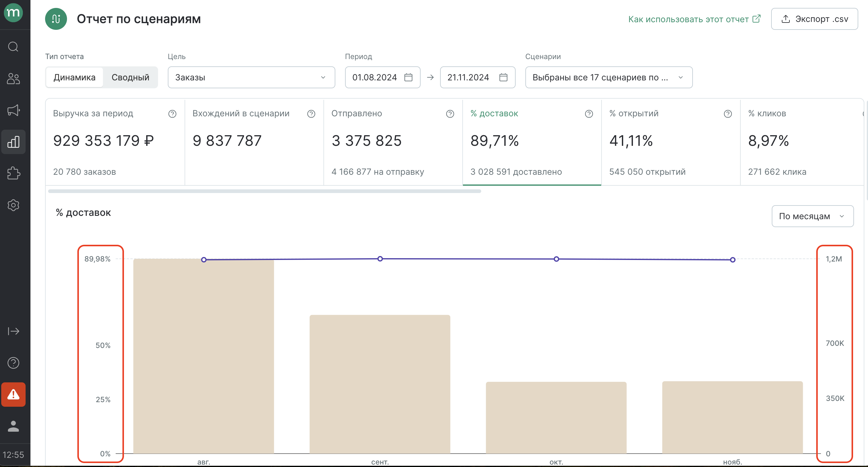This screenshot has width=868, height=467.
Task: Open calendar for start date 01.08.2024
Action: 408,77
